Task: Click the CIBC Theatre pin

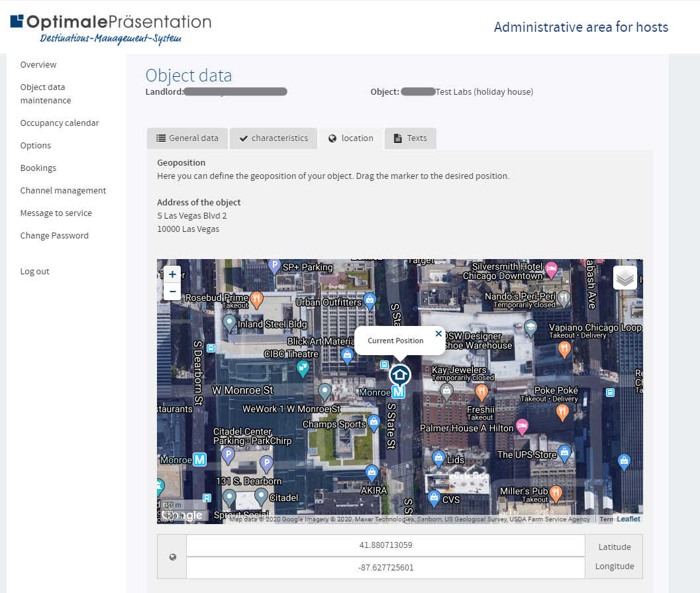Action: click(x=303, y=369)
